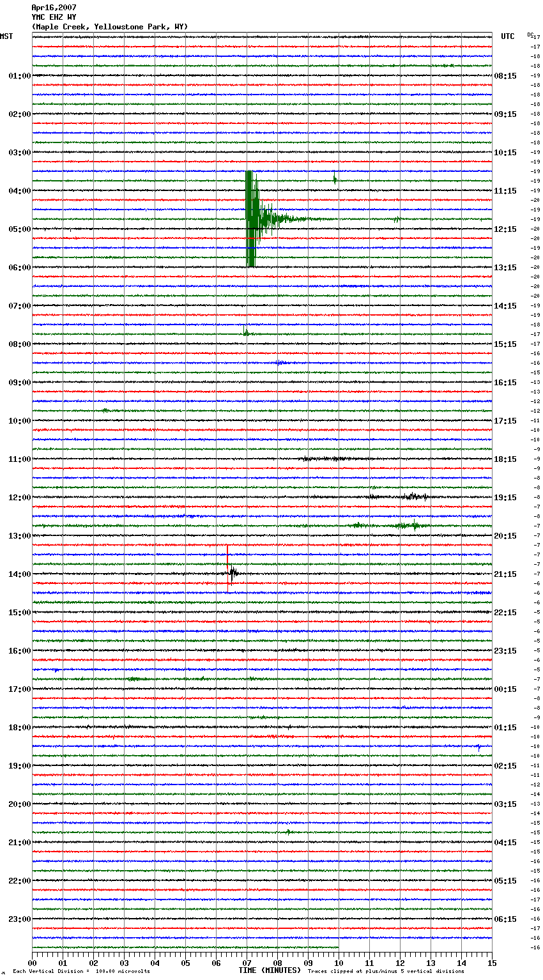
Task: Select the 10:15 UTC time label
Action: (x=505, y=153)
